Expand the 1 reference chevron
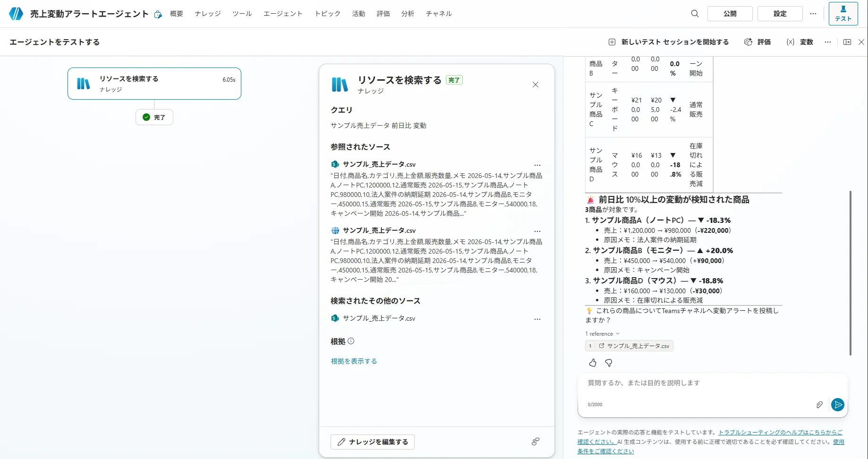868x459 pixels. [618, 333]
